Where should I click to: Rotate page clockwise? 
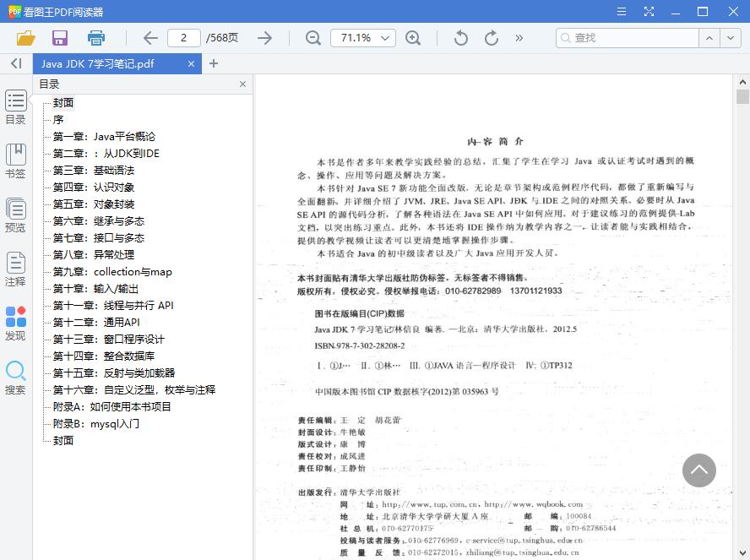pyautogui.click(x=492, y=38)
